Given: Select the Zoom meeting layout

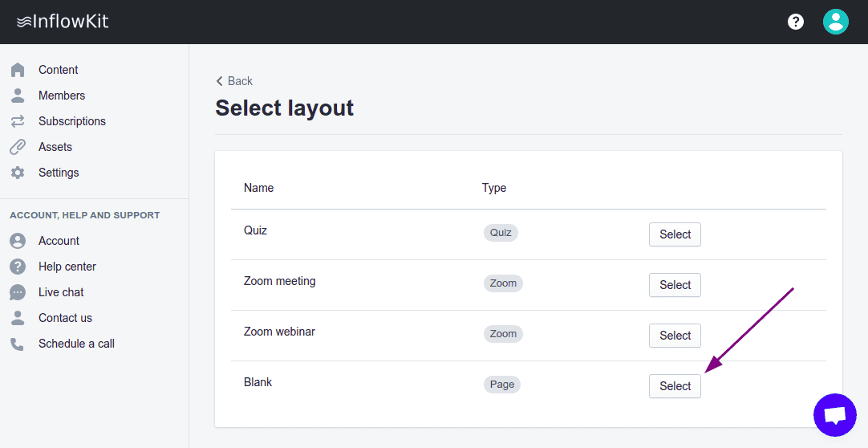Looking at the screenshot, I should (675, 285).
